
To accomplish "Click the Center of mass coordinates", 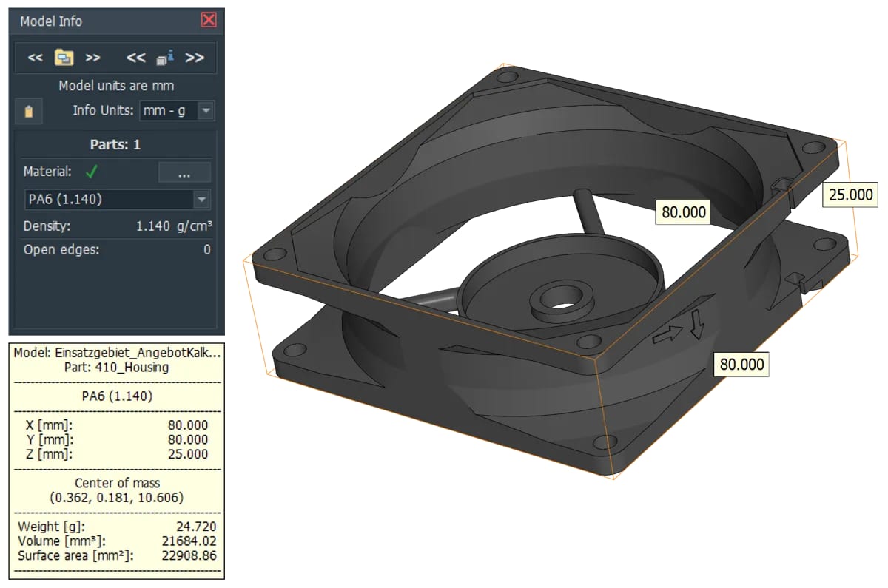I will (117, 498).
